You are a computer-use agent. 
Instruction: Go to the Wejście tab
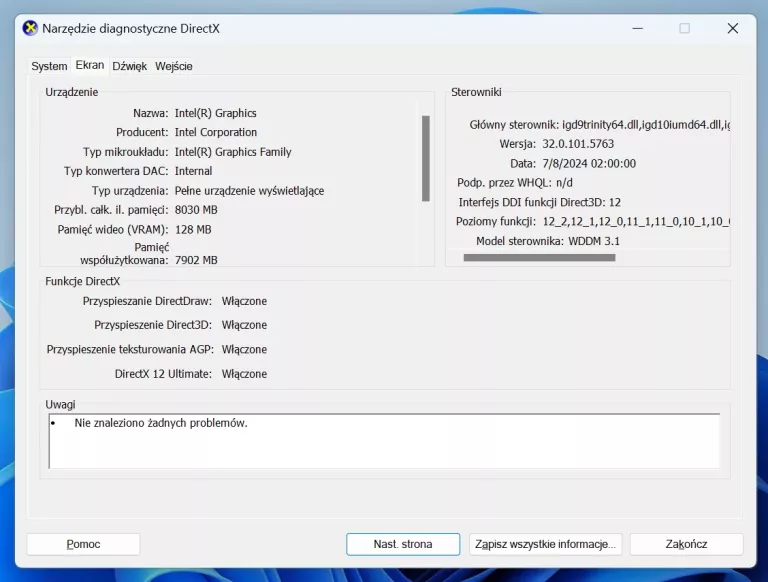point(174,66)
